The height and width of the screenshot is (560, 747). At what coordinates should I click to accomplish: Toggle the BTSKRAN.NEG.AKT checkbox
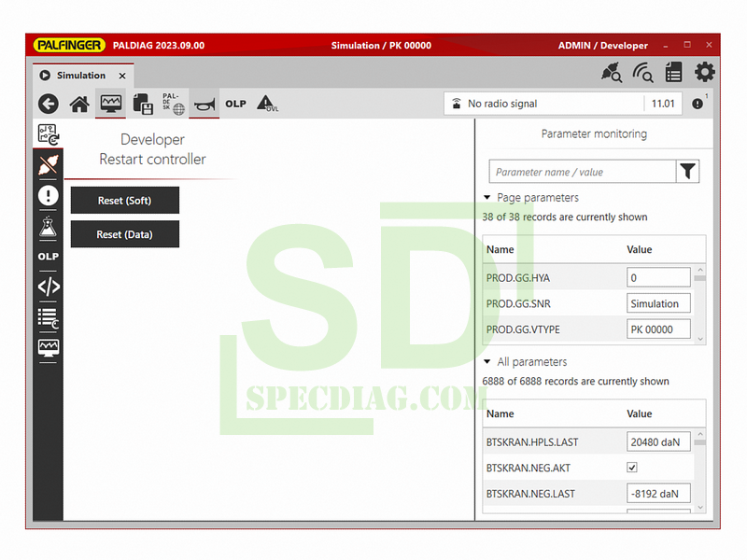coord(632,467)
